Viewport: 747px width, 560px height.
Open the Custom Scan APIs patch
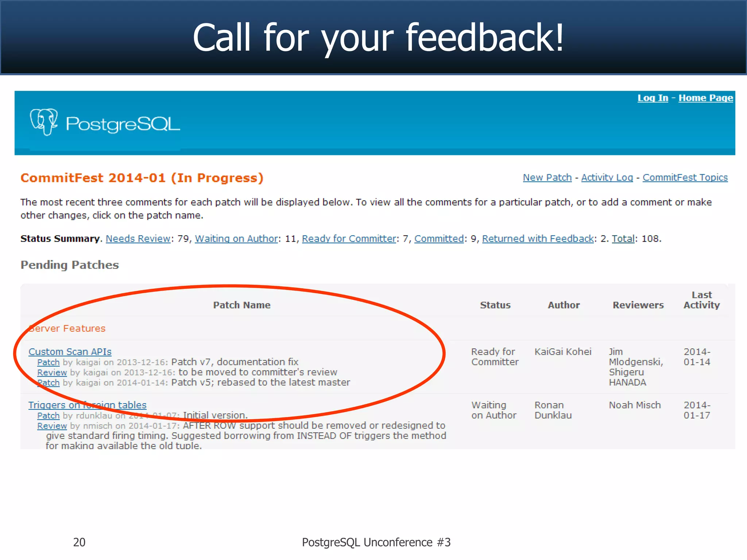(x=70, y=352)
